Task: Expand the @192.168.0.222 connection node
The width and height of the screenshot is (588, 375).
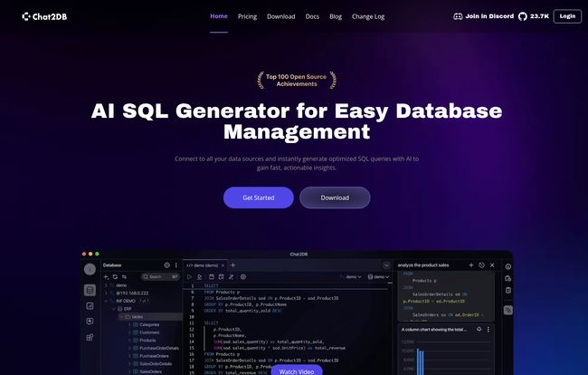Action: click(x=106, y=293)
